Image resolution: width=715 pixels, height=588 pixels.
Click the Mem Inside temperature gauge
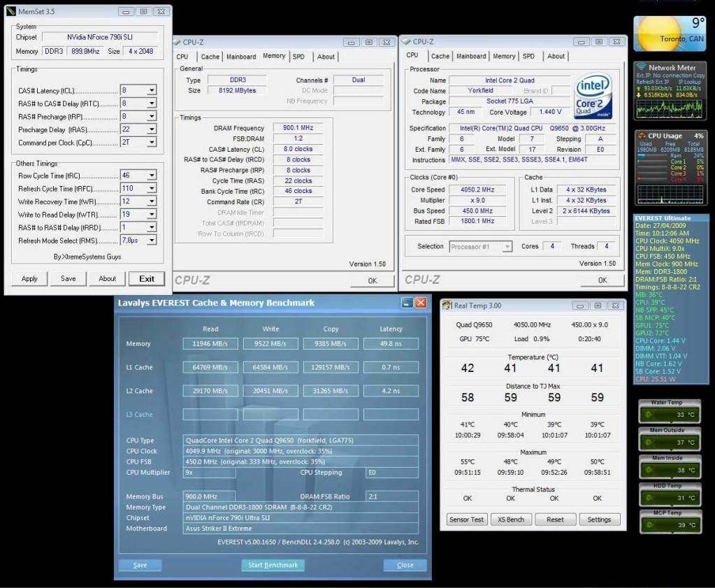tap(670, 466)
